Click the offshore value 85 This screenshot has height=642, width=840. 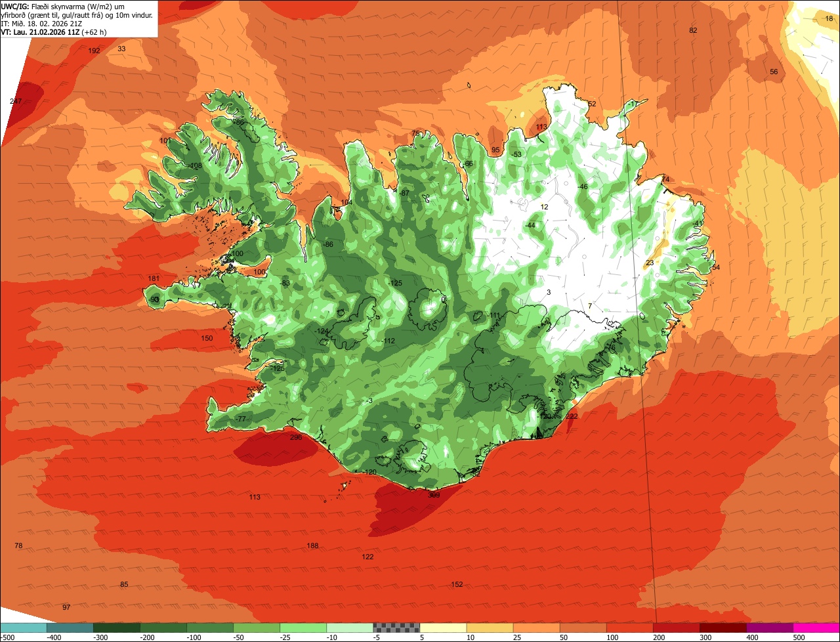pos(124,584)
